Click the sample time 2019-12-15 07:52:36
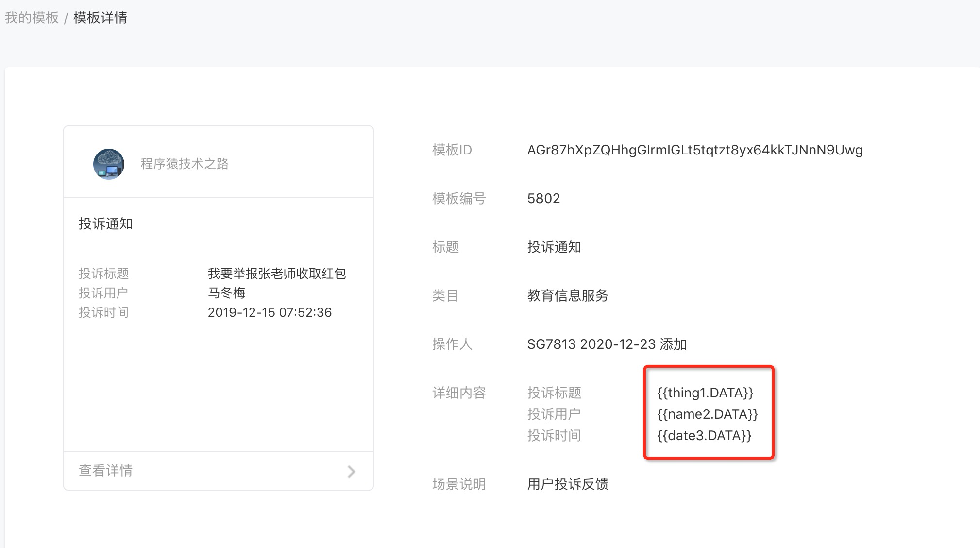This screenshot has height=548, width=980. click(x=270, y=312)
